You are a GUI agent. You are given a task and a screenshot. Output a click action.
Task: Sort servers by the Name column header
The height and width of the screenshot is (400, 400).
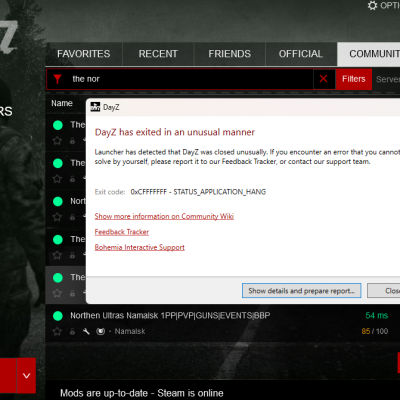click(62, 103)
